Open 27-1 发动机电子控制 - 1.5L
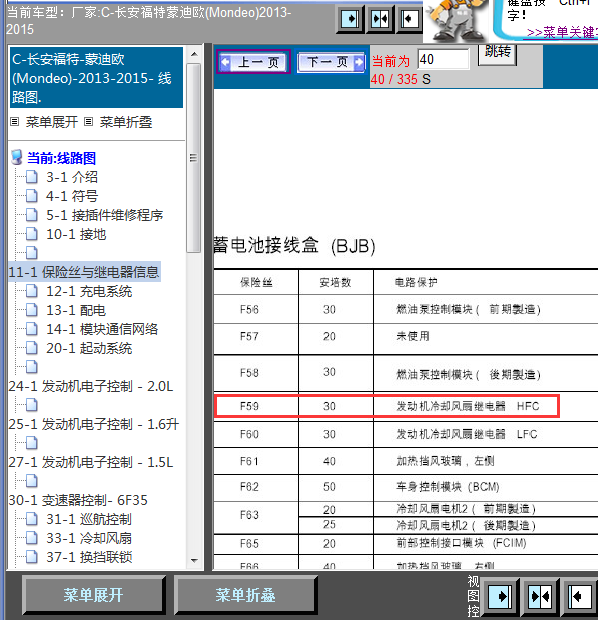 (x=91, y=462)
